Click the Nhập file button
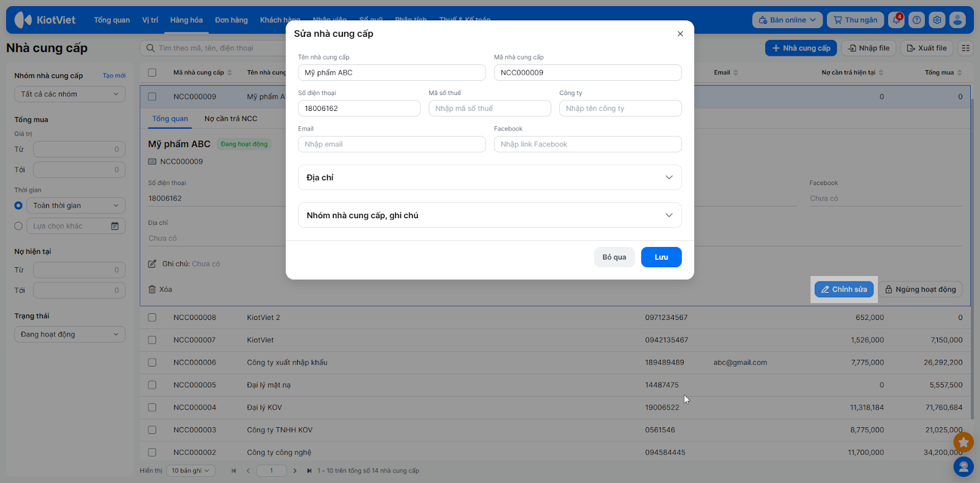980x483 pixels. [869, 48]
